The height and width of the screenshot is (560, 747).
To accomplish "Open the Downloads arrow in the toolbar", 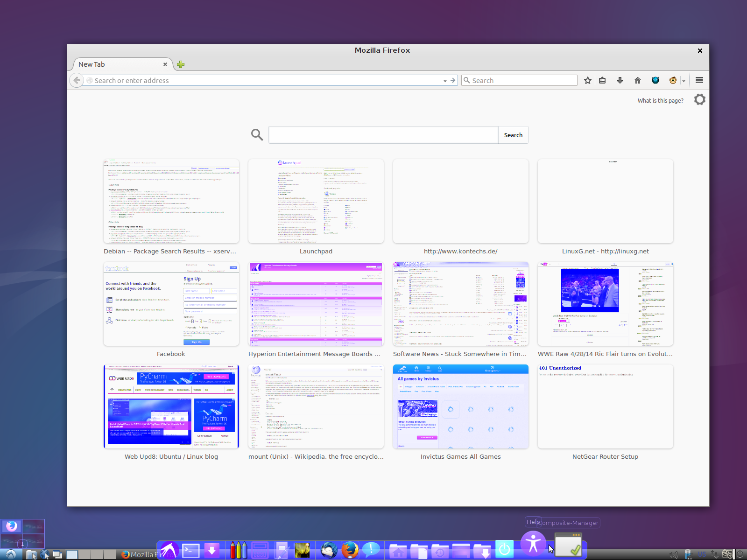I will coord(620,80).
